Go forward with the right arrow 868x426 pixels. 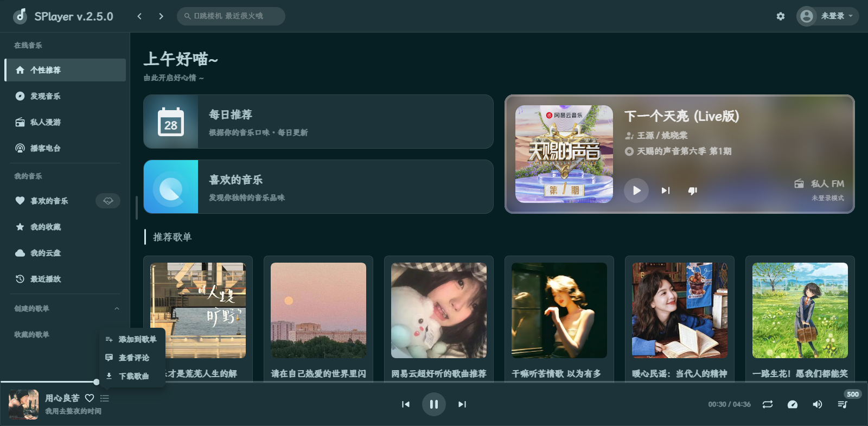[x=161, y=16]
